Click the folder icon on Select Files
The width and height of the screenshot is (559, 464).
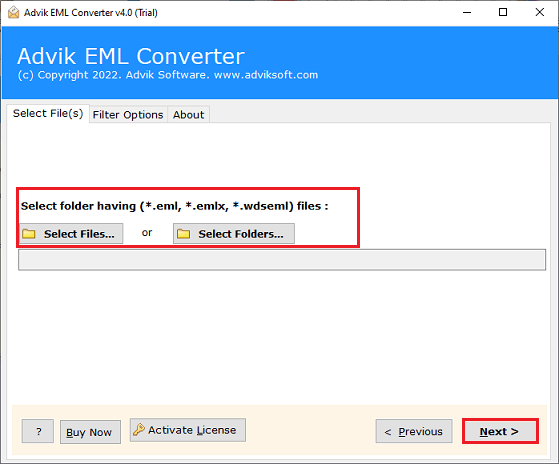click(x=29, y=234)
